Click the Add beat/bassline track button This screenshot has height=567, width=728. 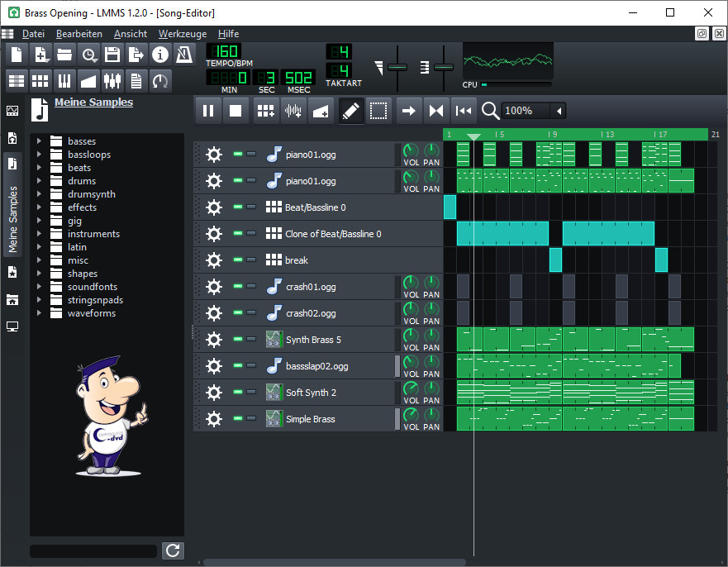click(x=264, y=111)
